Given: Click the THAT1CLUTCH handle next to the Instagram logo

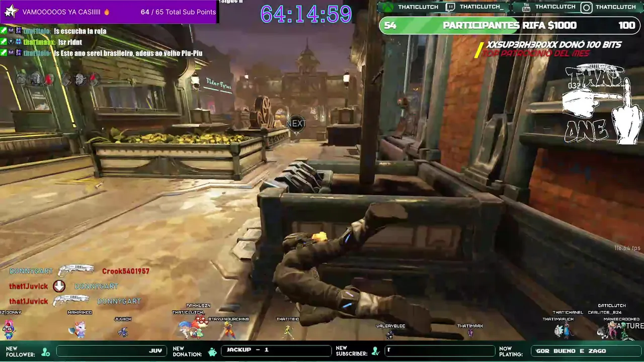Looking at the screenshot, I should 616,7.
